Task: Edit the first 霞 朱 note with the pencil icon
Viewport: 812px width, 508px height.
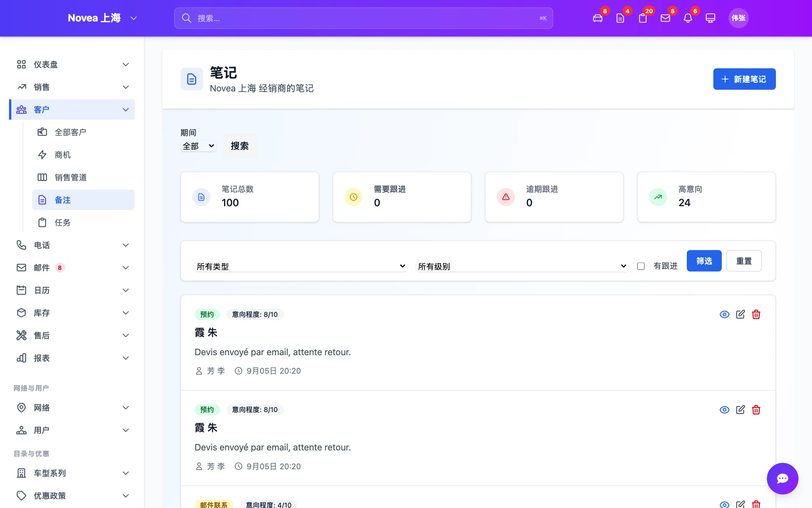Action: (740, 314)
